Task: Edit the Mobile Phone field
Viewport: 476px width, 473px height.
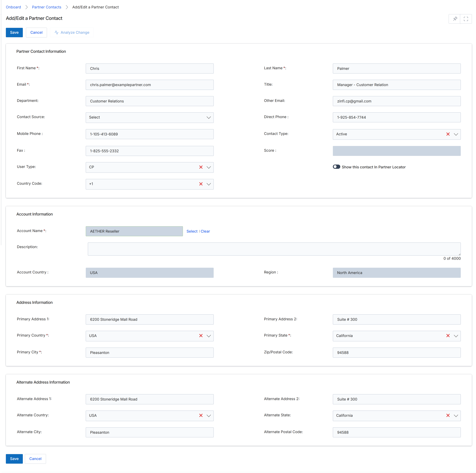Action: click(x=150, y=134)
